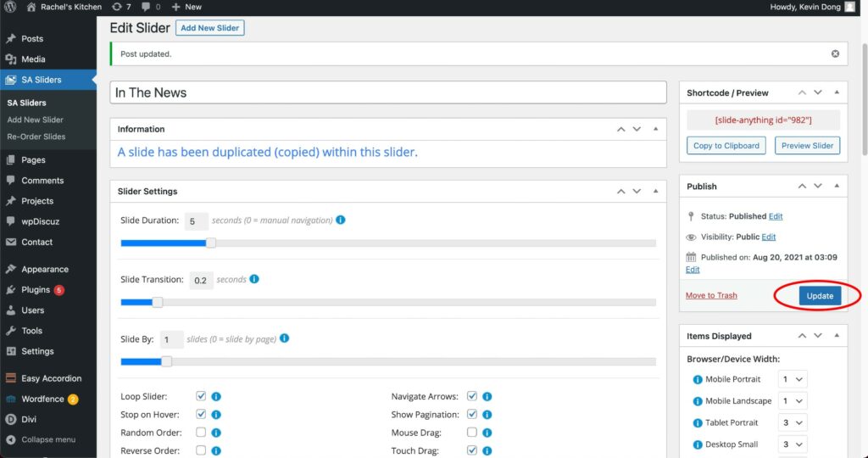Dismiss the 'Post updated' notice

(x=835, y=53)
